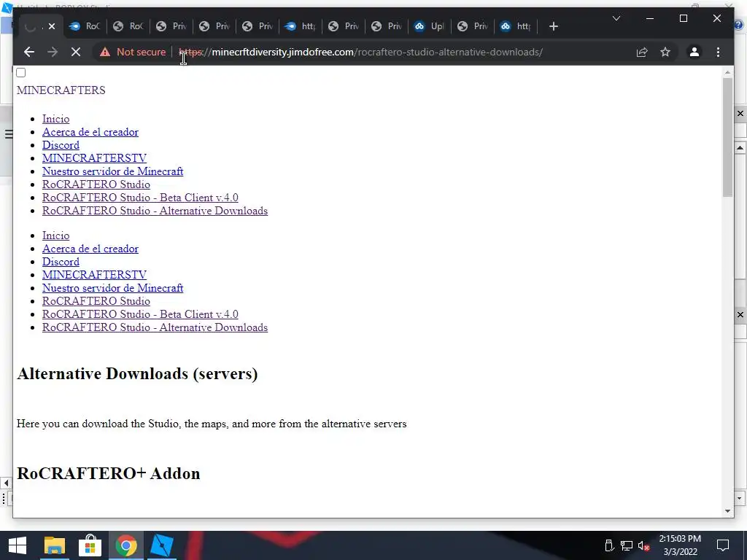Open first Beta Client v.4.0 link
Screen dimensions: 747x560
140,198
